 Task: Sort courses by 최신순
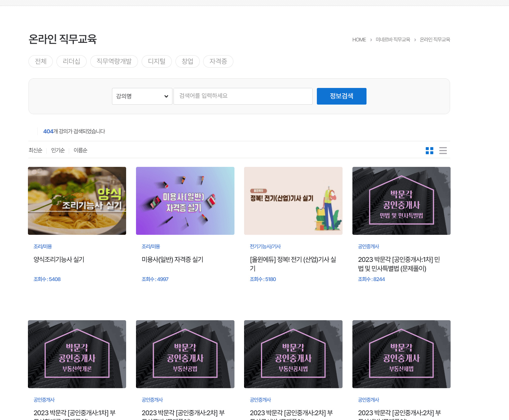(x=36, y=150)
